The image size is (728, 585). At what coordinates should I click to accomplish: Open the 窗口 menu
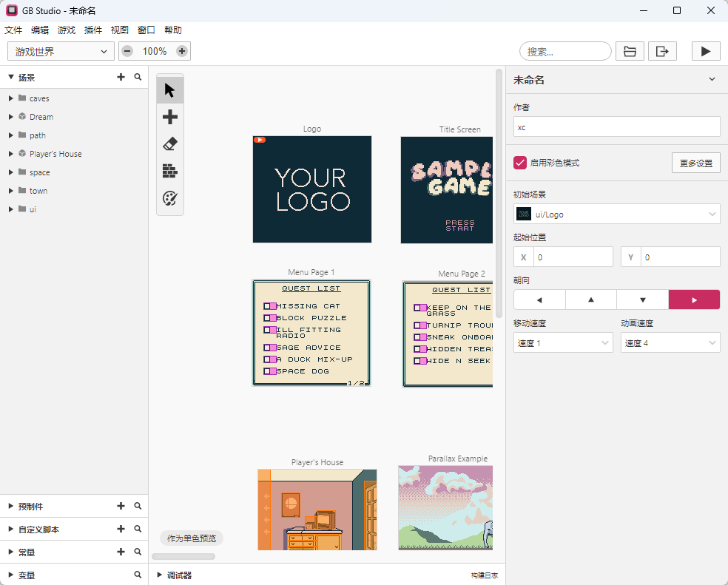pyautogui.click(x=146, y=30)
